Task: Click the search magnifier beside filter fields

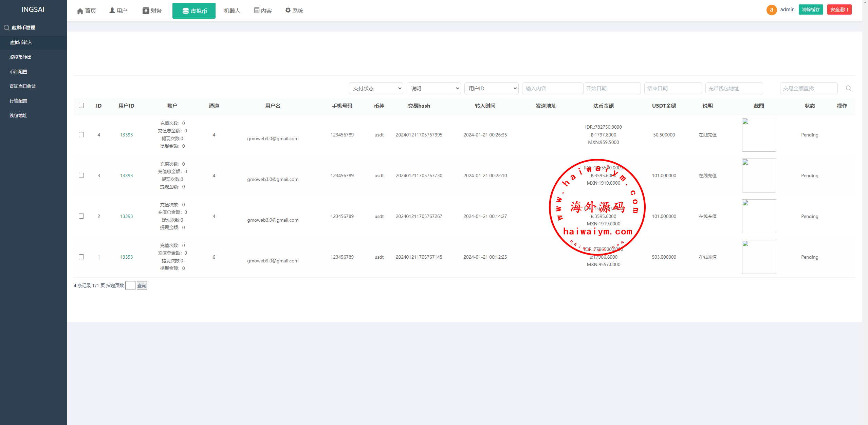Action: tap(848, 88)
